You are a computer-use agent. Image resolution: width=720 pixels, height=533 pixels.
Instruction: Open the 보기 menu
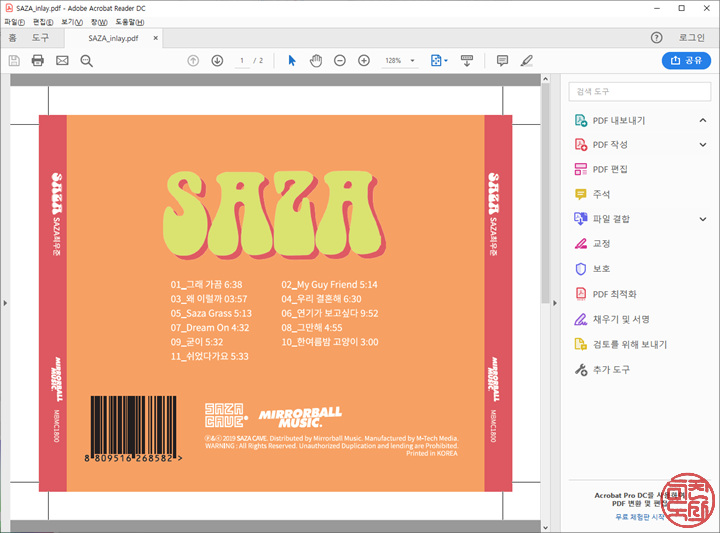coord(72,22)
